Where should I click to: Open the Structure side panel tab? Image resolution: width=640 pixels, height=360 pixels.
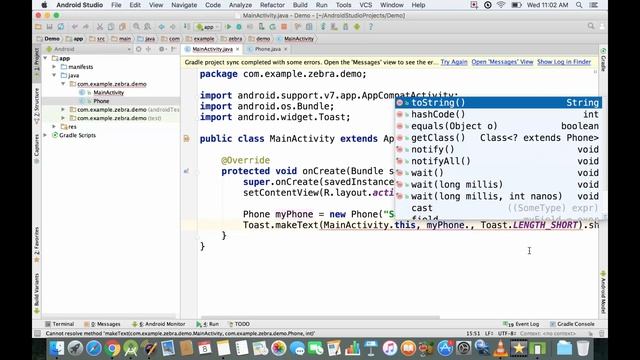pyautogui.click(x=37, y=107)
